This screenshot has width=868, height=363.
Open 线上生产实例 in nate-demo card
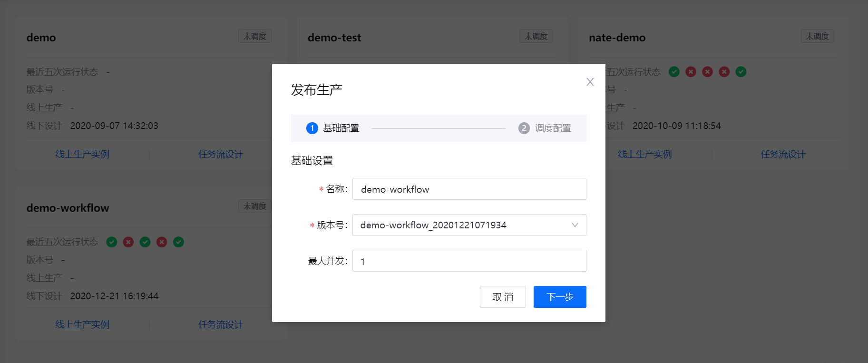coord(645,154)
